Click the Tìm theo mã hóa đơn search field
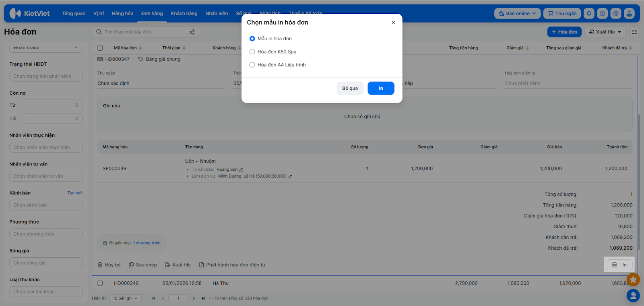Viewport: 644px width, 306px height. tap(145, 32)
